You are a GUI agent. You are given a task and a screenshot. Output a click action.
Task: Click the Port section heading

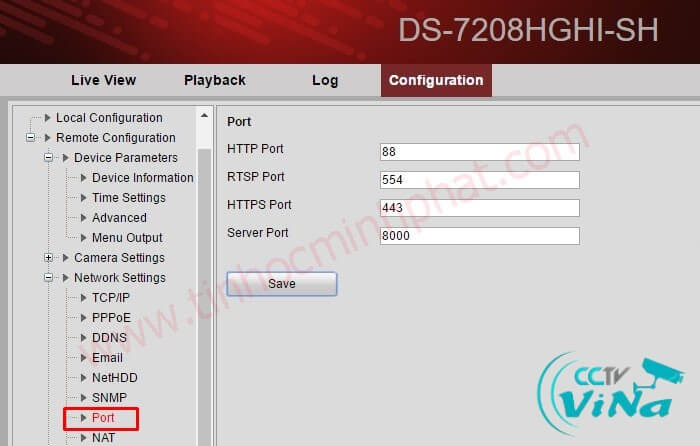pos(239,122)
